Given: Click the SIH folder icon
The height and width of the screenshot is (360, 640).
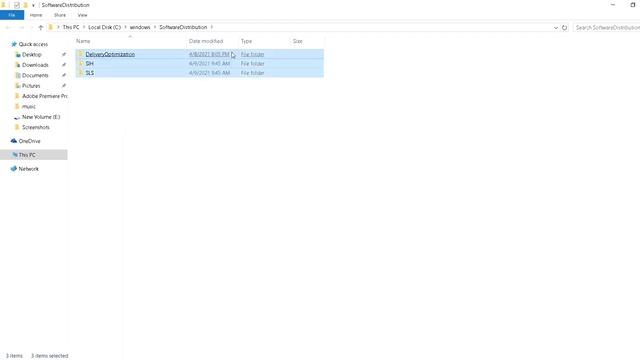Looking at the screenshot, I should click(81, 63).
